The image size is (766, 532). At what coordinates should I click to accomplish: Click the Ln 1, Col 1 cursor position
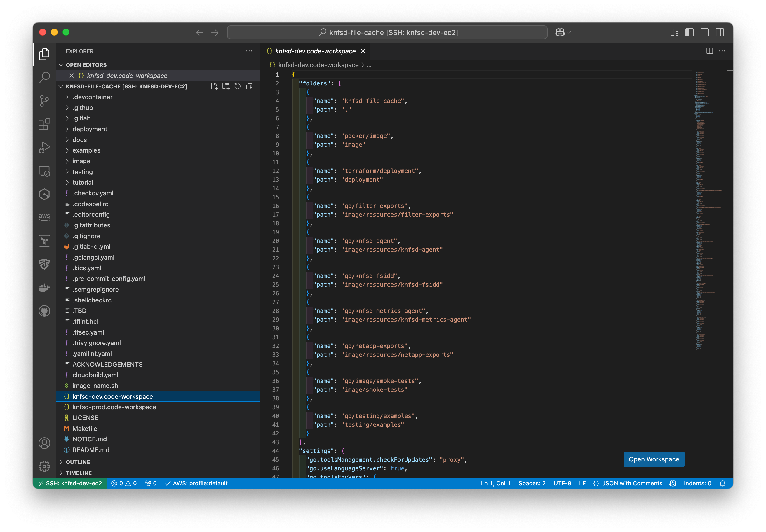click(495, 483)
